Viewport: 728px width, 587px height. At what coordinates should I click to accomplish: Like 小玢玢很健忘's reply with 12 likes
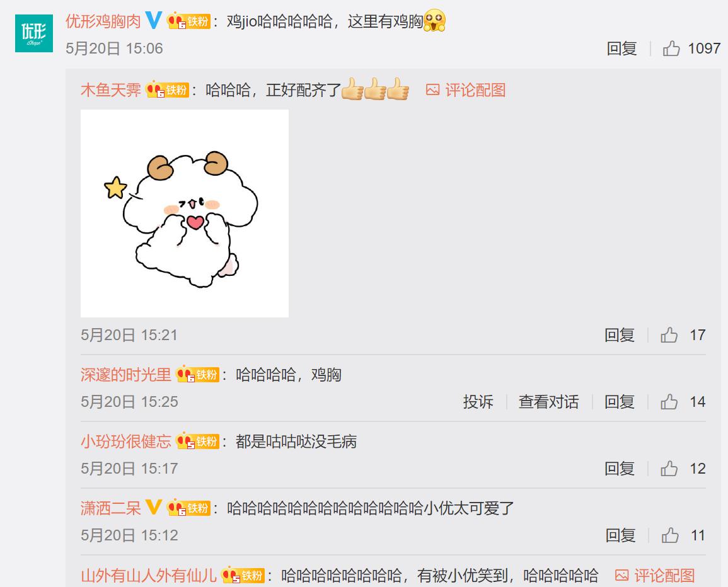click(x=669, y=468)
